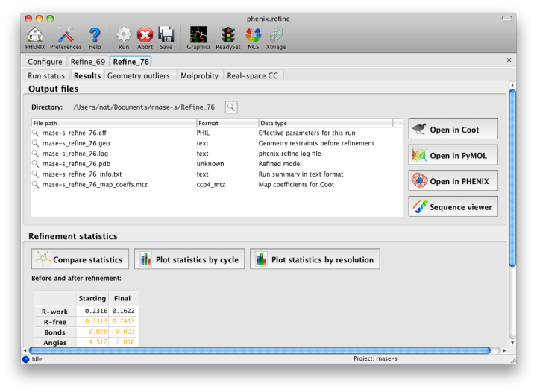Browse the output directory with magnifier icon
This screenshot has width=537, height=392.
pyautogui.click(x=231, y=107)
